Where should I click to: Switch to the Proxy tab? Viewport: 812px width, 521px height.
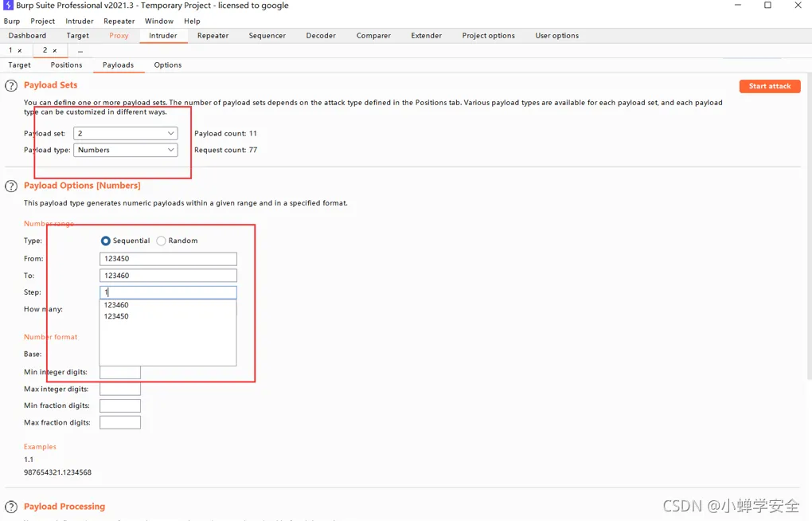119,36
